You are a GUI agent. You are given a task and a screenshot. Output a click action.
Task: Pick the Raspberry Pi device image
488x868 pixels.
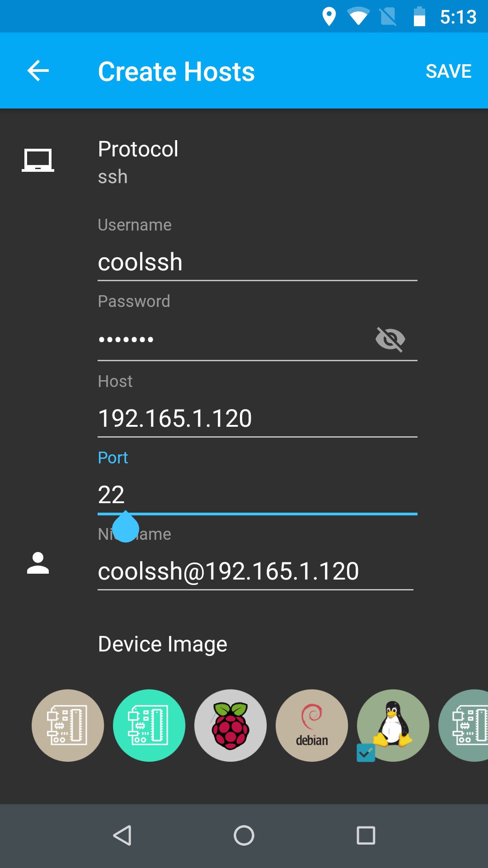[x=230, y=725]
